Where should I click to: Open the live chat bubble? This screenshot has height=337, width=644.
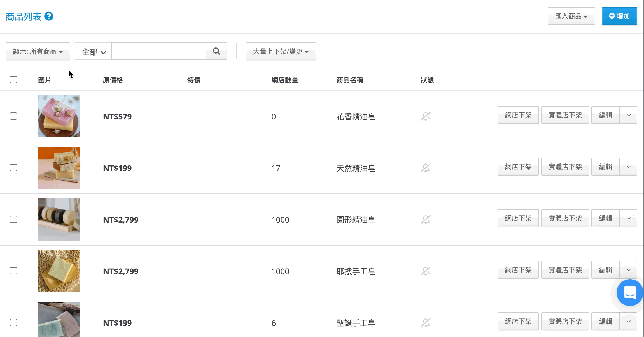[630, 292]
